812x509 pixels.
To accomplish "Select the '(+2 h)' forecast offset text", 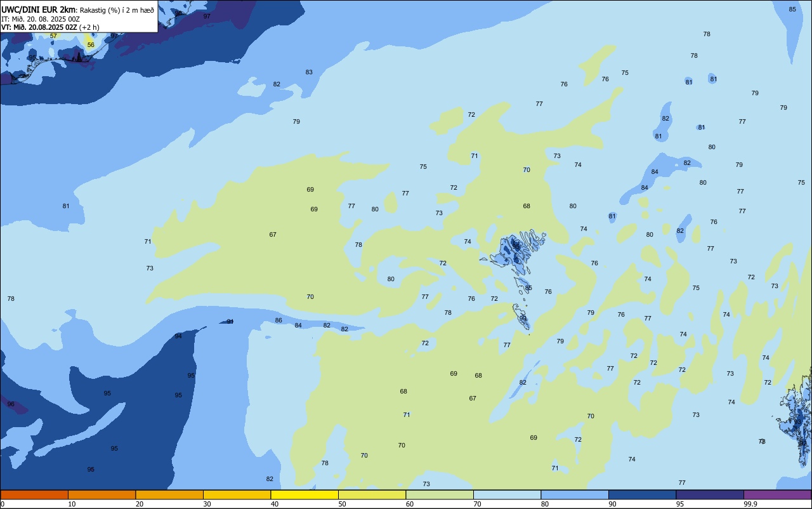I will click(x=89, y=27).
